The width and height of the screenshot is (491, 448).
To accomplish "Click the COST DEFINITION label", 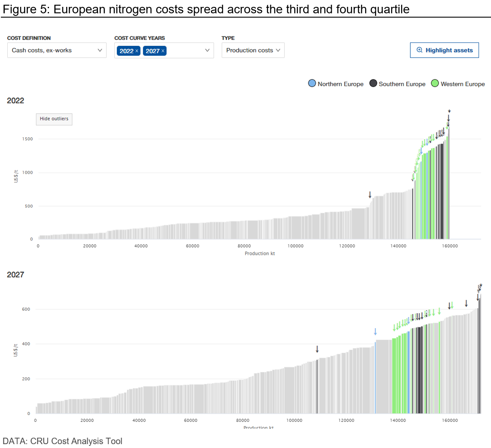I will [29, 38].
